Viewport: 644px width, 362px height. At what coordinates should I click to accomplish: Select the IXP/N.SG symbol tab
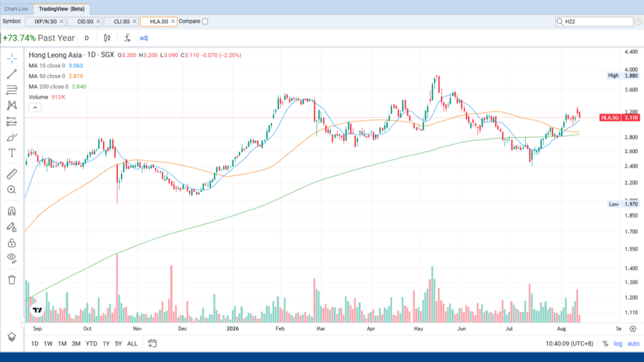46,21
